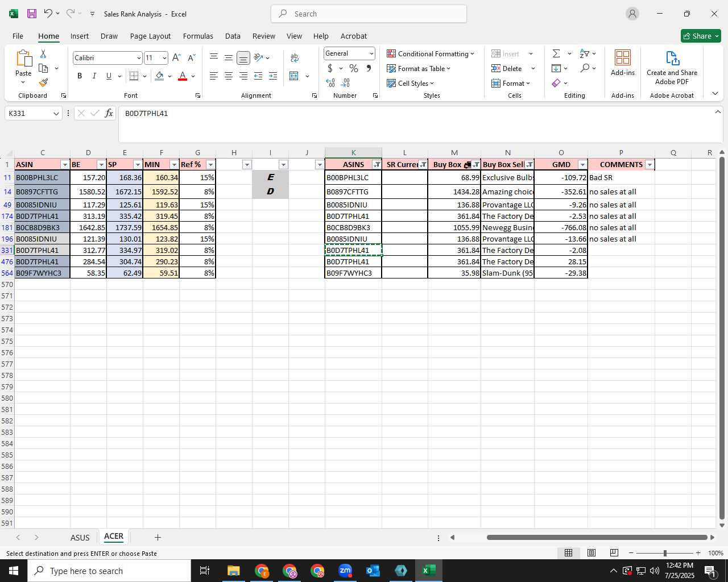The width and height of the screenshot is (728, 582).
Task: Click the font color red swatch
Action: coord(183,76)
